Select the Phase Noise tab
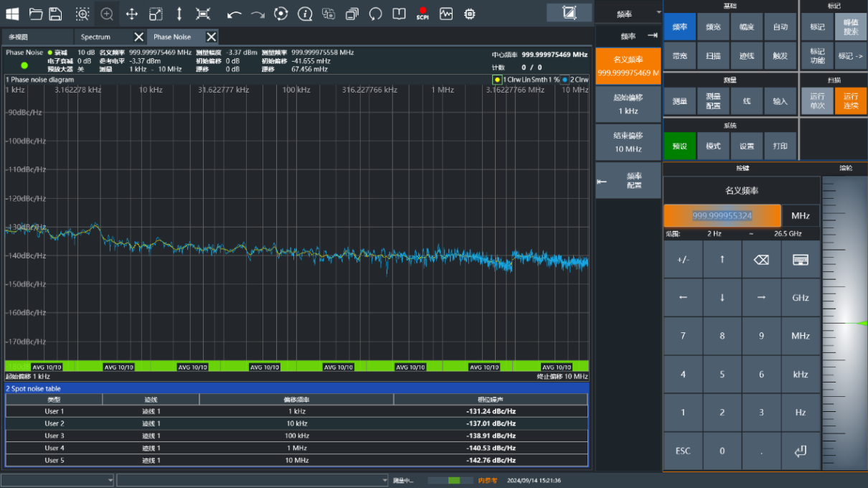This screenshot has width=868, height=488. point(172,37)
